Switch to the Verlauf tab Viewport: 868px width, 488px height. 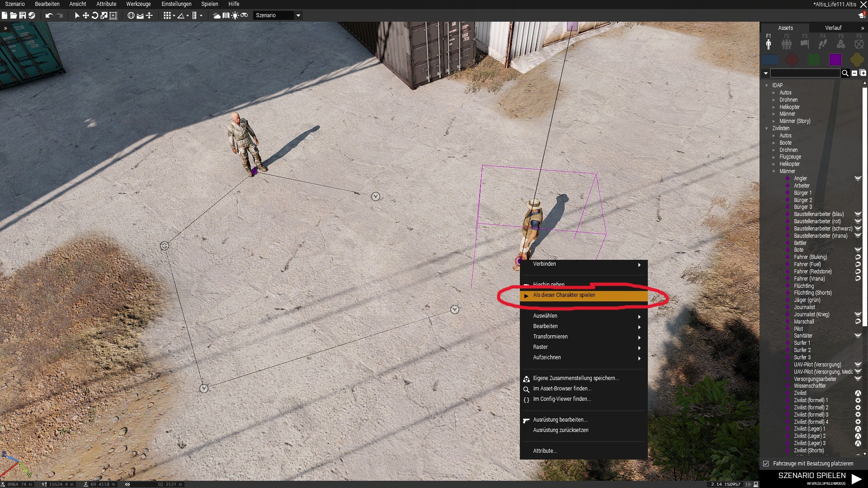[x=833, y=28]
